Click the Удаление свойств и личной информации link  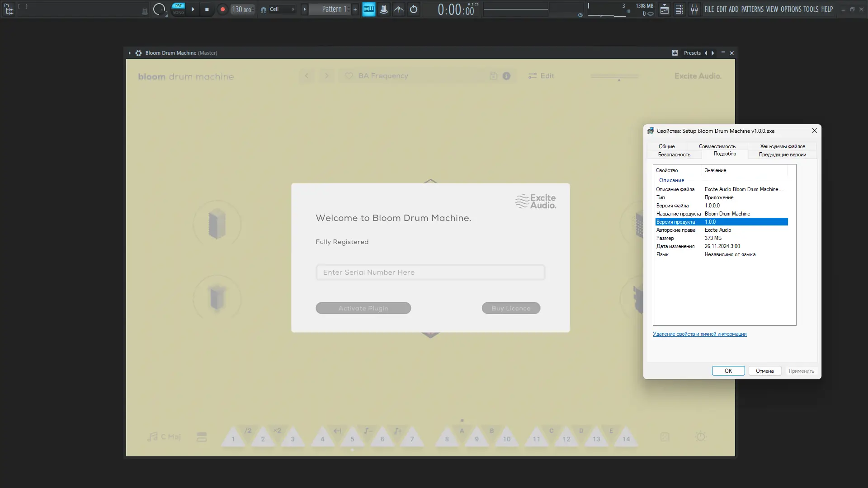tap(699, 334)
